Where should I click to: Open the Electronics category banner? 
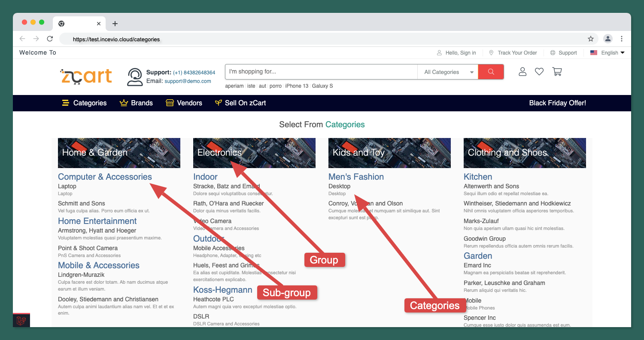254,153
